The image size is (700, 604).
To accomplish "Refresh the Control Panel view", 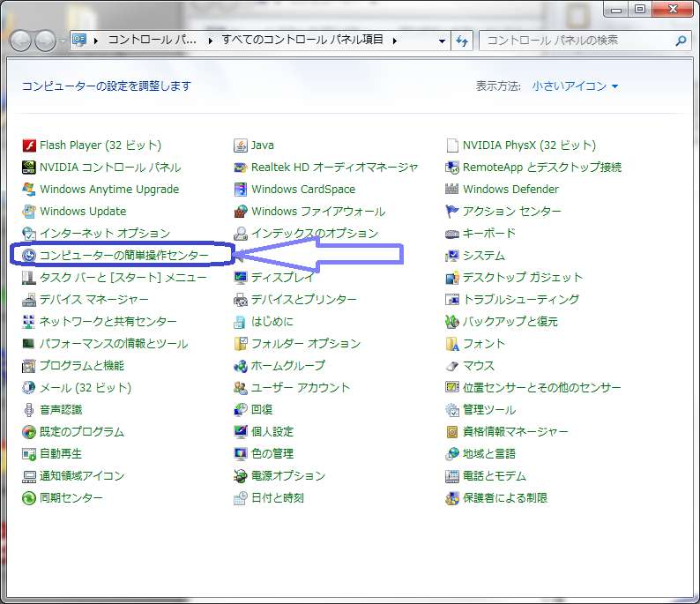I will click(x=462, y=41).
